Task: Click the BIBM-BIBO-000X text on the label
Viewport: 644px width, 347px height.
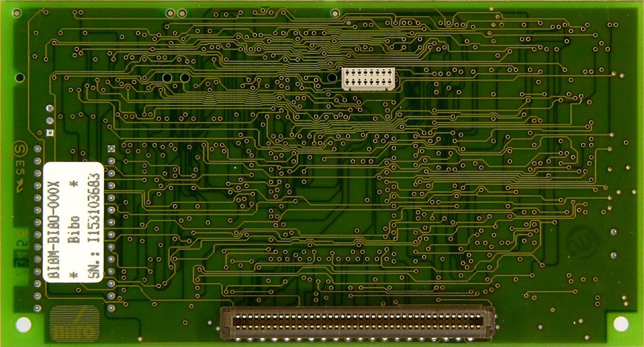Action: point(54,229)
